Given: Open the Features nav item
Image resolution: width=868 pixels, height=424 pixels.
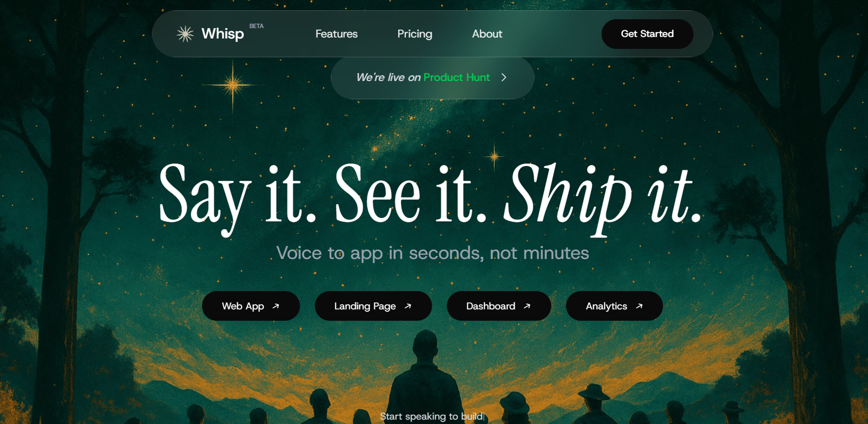Looking at the screenshot, I should [x=336, y=34].
